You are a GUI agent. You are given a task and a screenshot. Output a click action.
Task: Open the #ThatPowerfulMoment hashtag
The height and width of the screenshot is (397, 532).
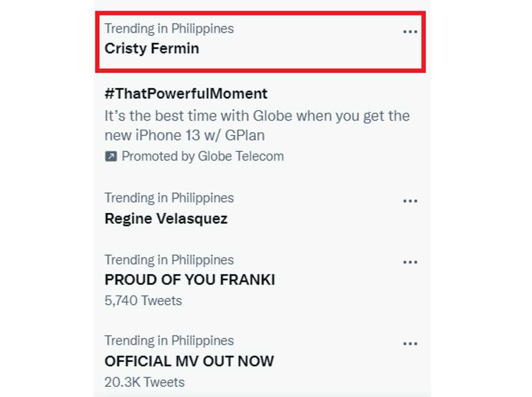click(186, 94)
